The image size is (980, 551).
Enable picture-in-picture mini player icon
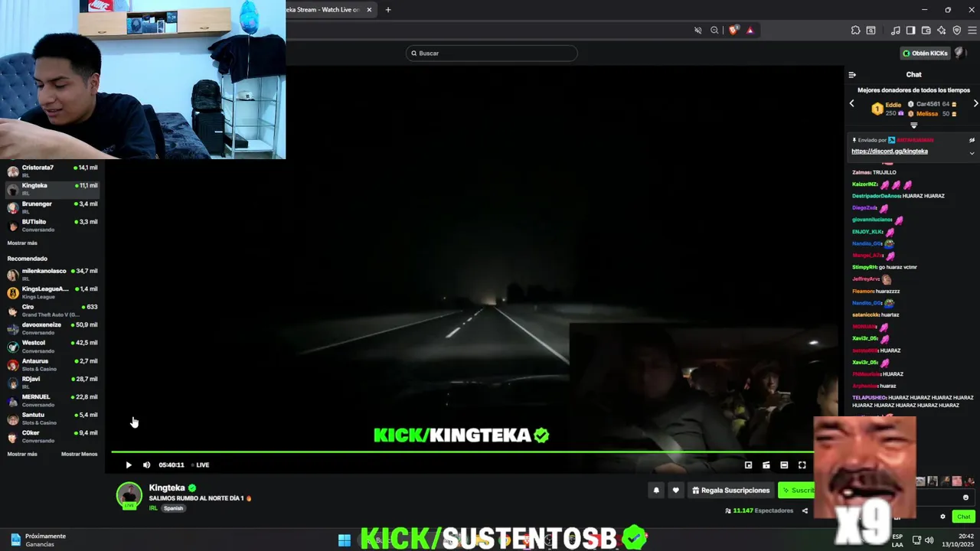tap(748, 465)
